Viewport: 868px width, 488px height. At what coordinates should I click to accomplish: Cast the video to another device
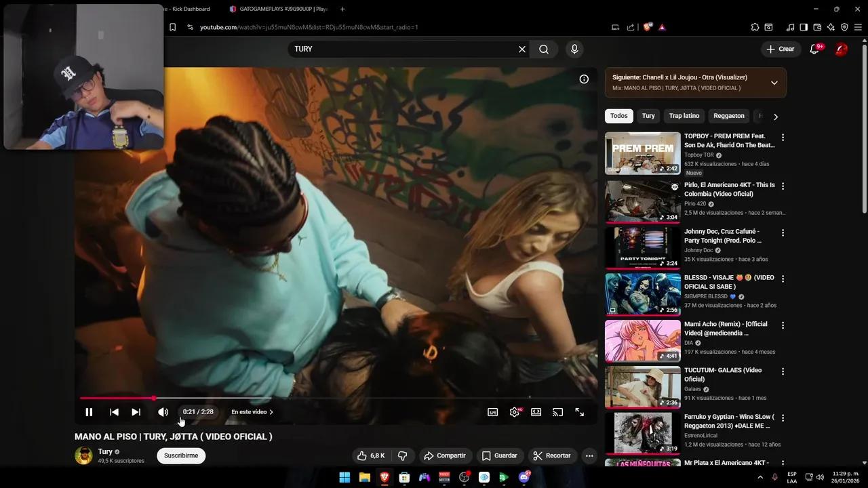point(557,411)
